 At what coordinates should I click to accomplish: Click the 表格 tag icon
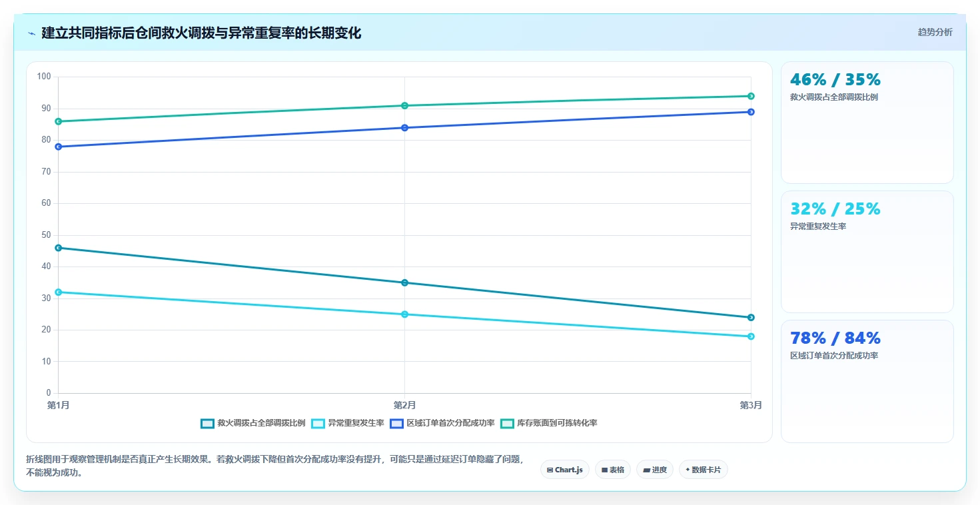604,470
